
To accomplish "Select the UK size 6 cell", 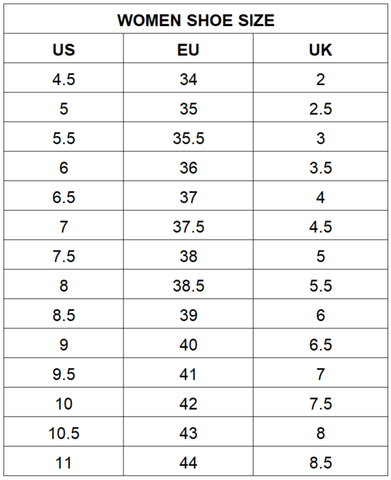I will [320, 315].
